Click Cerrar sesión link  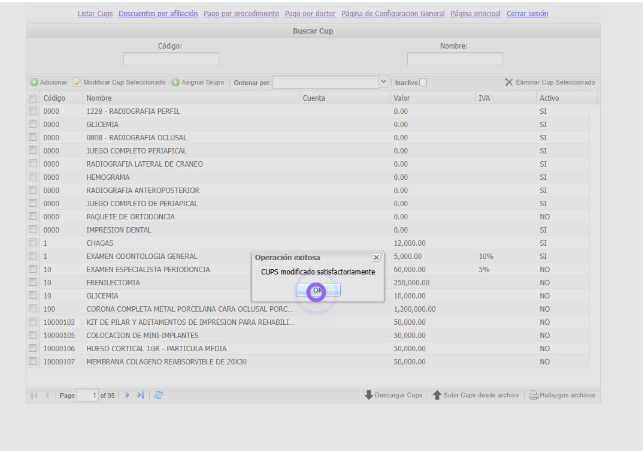point(527,14)
